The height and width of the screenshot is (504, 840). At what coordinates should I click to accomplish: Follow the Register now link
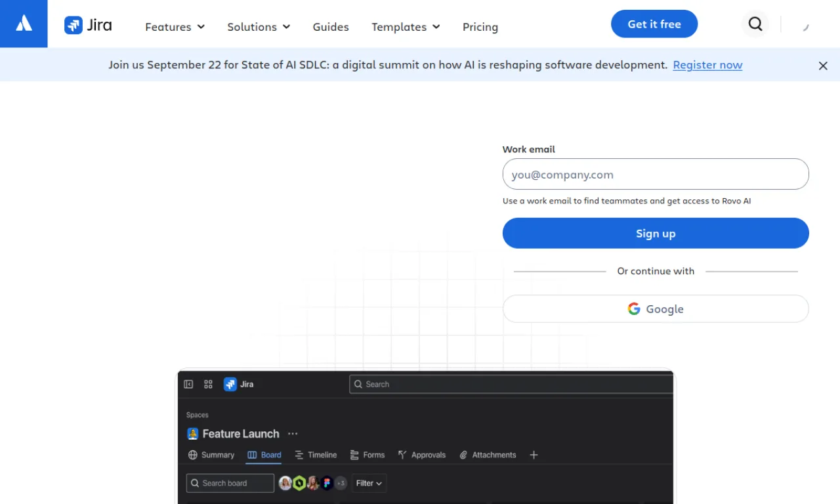[x=707, y=65]
